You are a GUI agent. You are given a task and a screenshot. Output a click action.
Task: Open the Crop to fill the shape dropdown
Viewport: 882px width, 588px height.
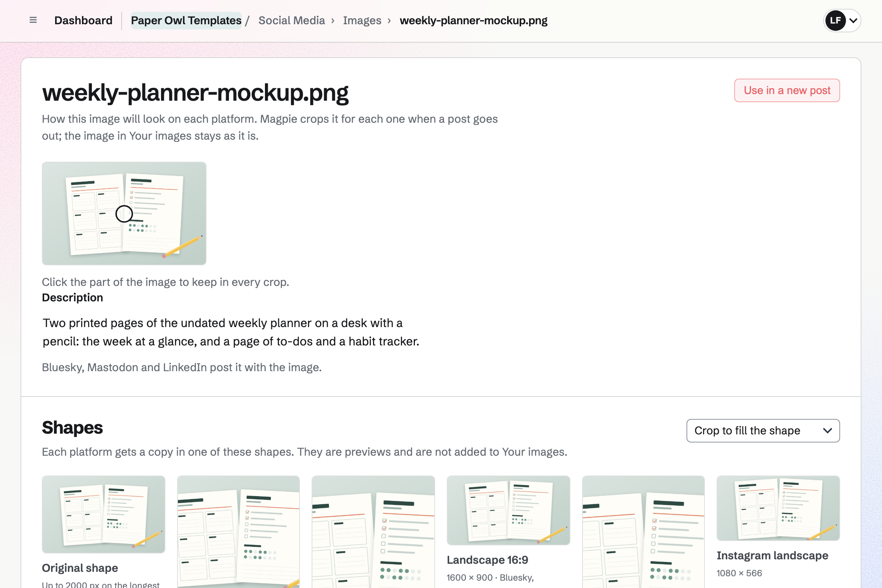click(x=763, y=430)
